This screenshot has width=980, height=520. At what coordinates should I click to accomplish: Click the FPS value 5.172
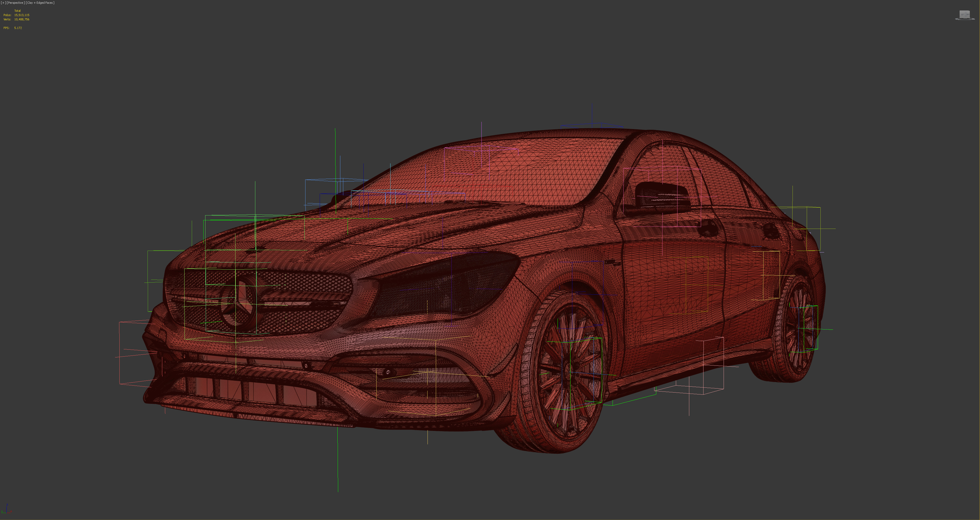pyautogui.click(x=18, y=28)
